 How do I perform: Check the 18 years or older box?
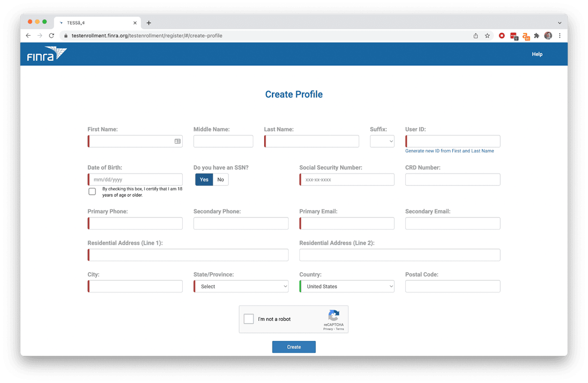pos(92,191)
